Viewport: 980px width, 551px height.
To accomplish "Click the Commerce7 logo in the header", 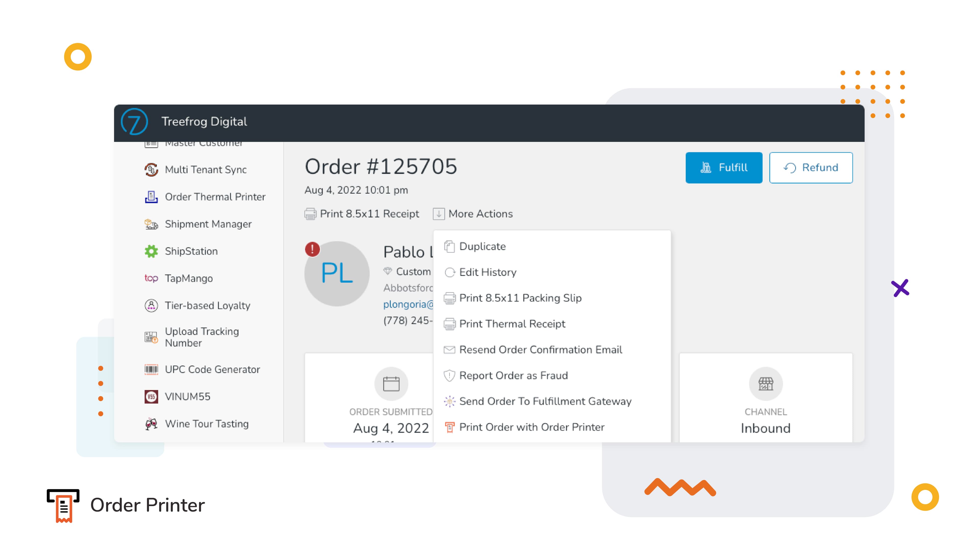I will point(134,122).
